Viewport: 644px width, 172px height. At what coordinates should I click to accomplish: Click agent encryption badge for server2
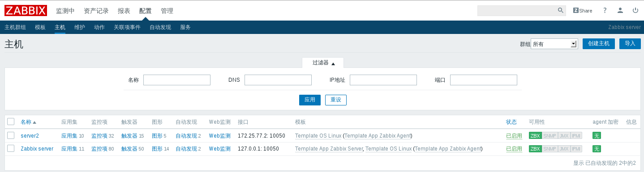pos(597,136)
